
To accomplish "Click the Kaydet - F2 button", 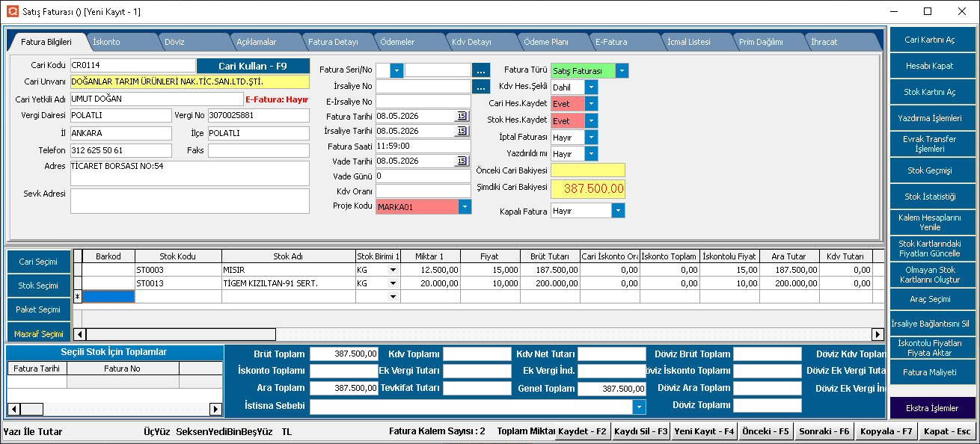I will [x=583, y=431].
